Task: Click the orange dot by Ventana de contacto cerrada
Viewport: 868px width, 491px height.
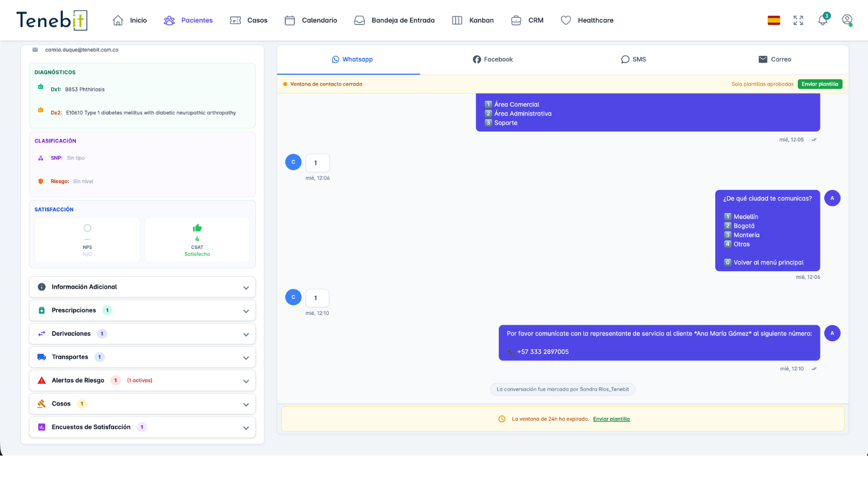Action: 285,84
